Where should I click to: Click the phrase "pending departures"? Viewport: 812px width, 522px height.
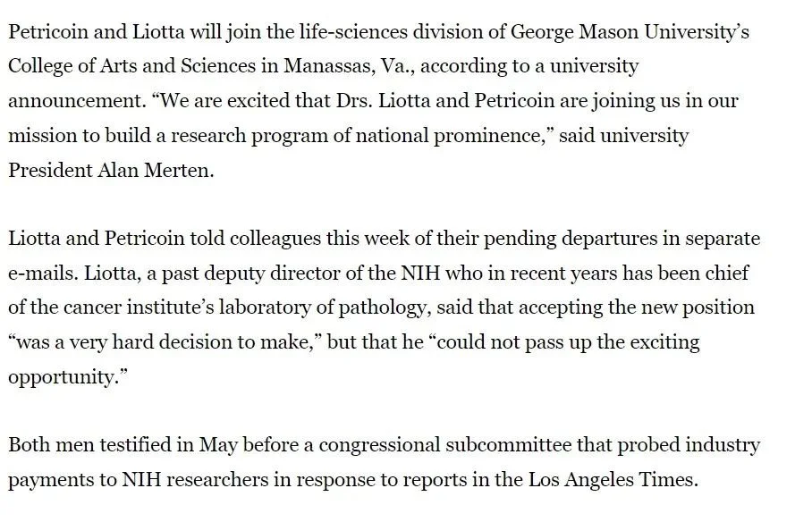coord(549,240)
